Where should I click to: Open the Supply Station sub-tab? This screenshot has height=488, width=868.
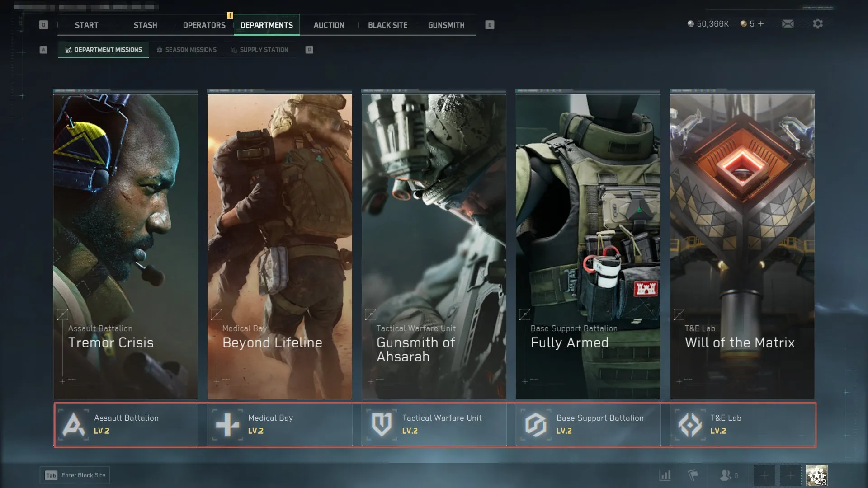pos(259,50)
